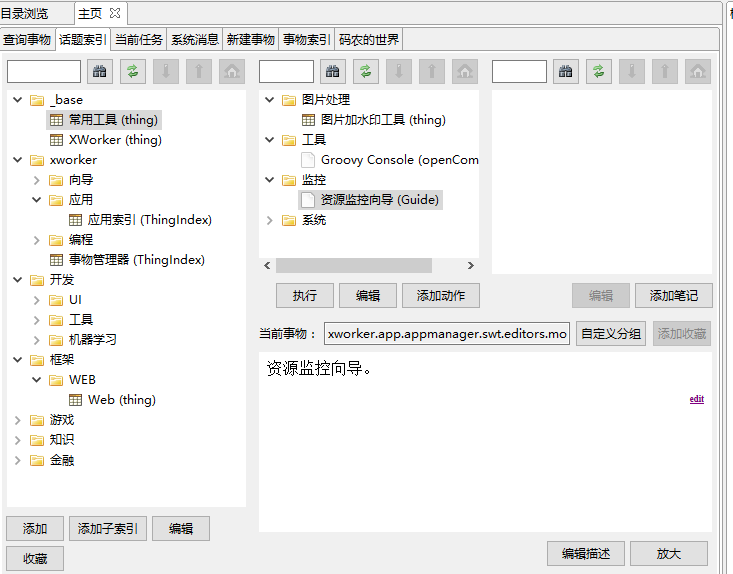Screen dimensions: 733x574
Task: Switch to 新建事物 tab
Action: point(251,39)
